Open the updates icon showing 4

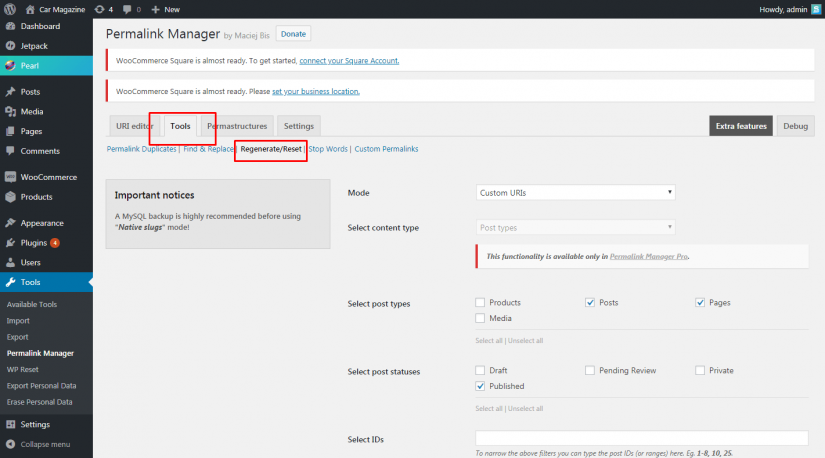99,9
